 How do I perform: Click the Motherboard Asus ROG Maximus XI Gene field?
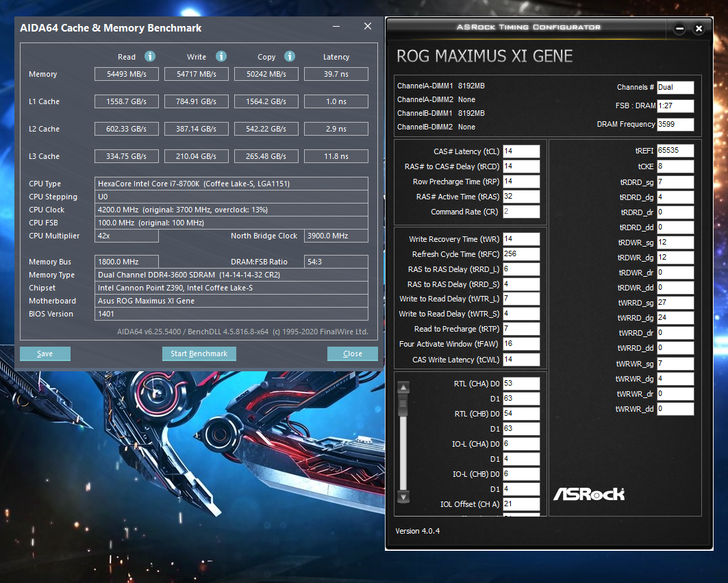tap(231, 301)
